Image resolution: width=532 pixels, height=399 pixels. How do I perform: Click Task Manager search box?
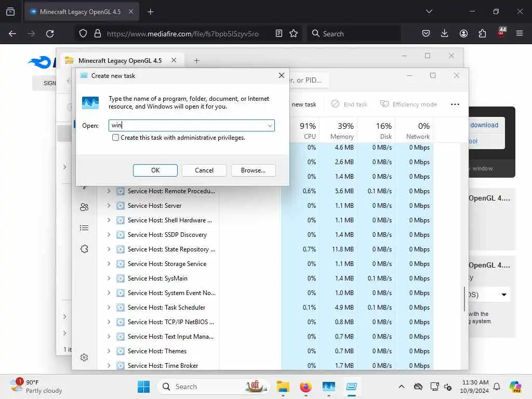click(309, 81)
